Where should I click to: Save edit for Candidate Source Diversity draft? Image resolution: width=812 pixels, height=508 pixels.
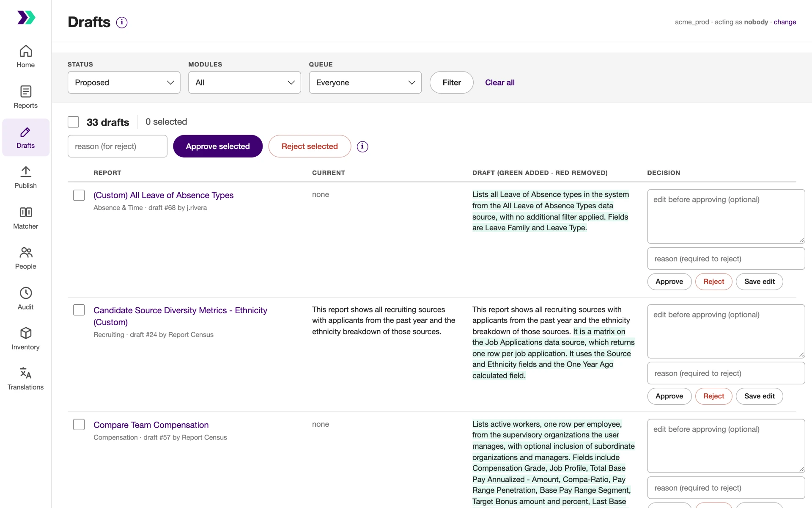760,396
